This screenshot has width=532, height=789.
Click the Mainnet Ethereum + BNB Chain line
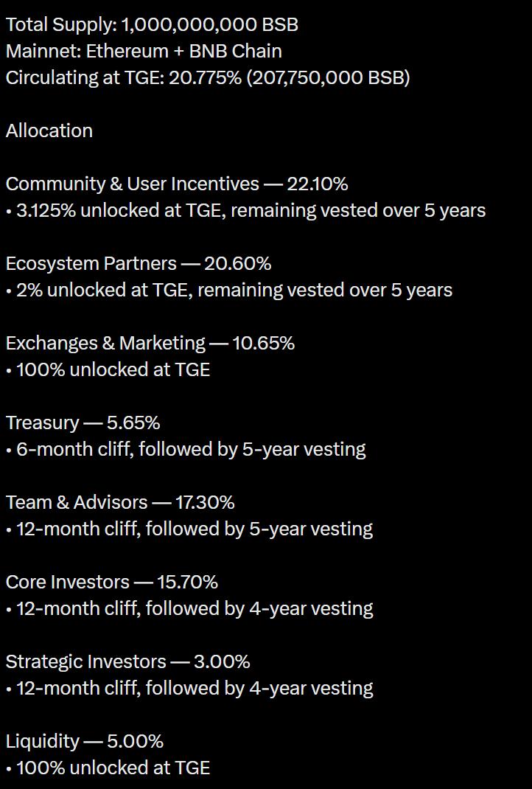pyautogui.click(x=144, y=51)
